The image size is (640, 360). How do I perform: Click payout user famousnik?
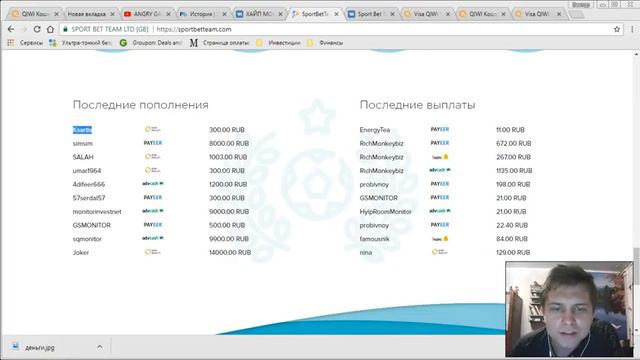[x=375, y=239]
